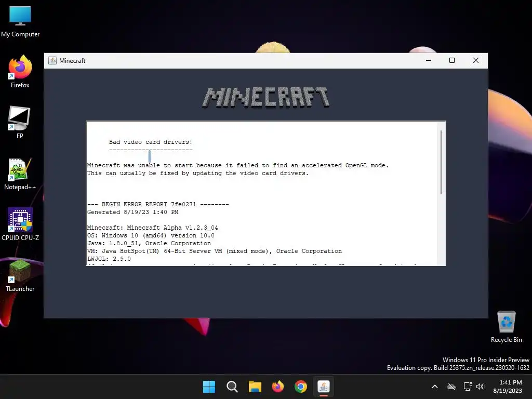The image size is (532, 399).
Task: Click the Minecraft window title text
Action: [x=72, y=61]
